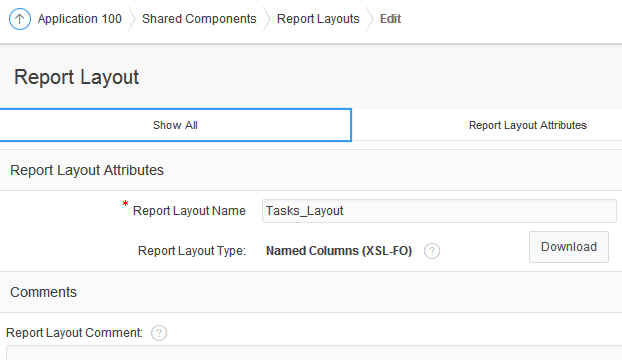The height and width of the screenshot is (360, 622).
Task: Click the Report Layout Comment label
Action: [x=74, y=333]
